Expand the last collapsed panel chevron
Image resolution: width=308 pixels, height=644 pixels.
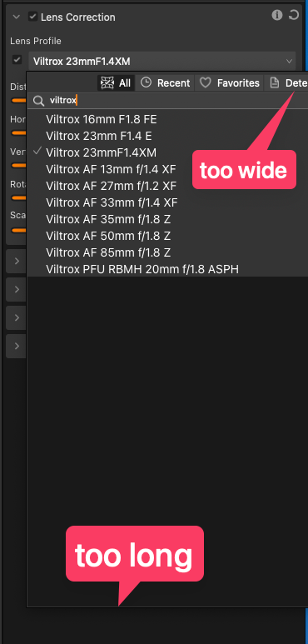click(17, 347)
